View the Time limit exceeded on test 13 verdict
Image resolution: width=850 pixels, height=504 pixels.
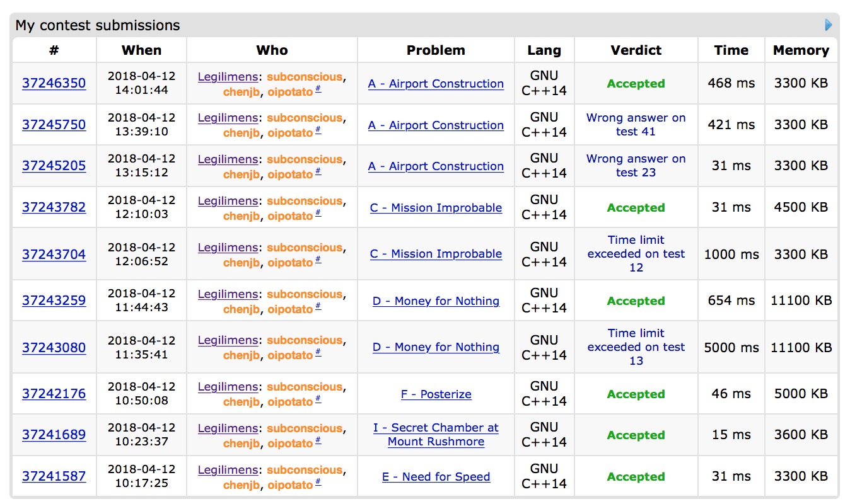coord(636,347)
